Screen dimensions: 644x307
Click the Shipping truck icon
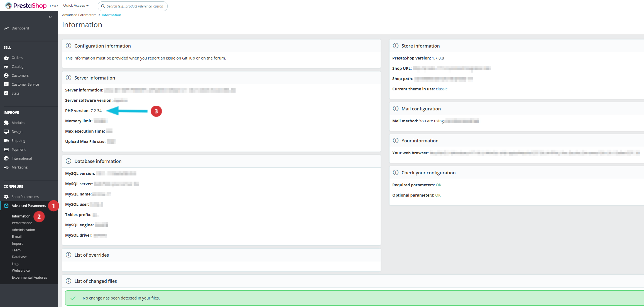pyautogui.click(x=6, y=140)
